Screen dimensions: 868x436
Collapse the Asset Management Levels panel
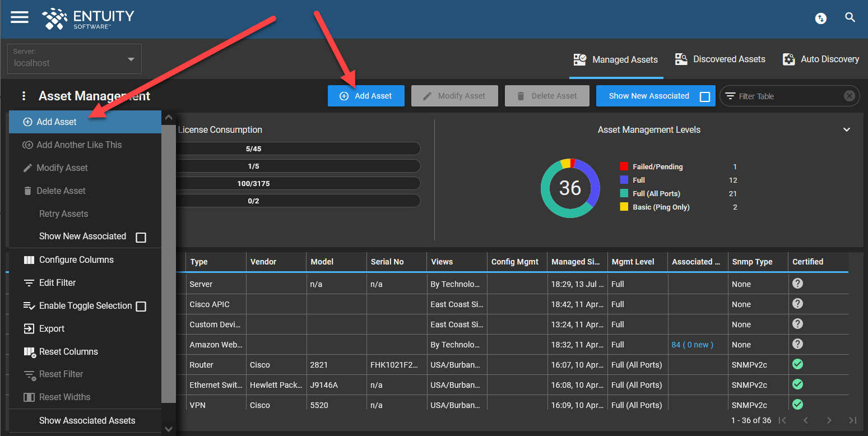tap(847, 129)
